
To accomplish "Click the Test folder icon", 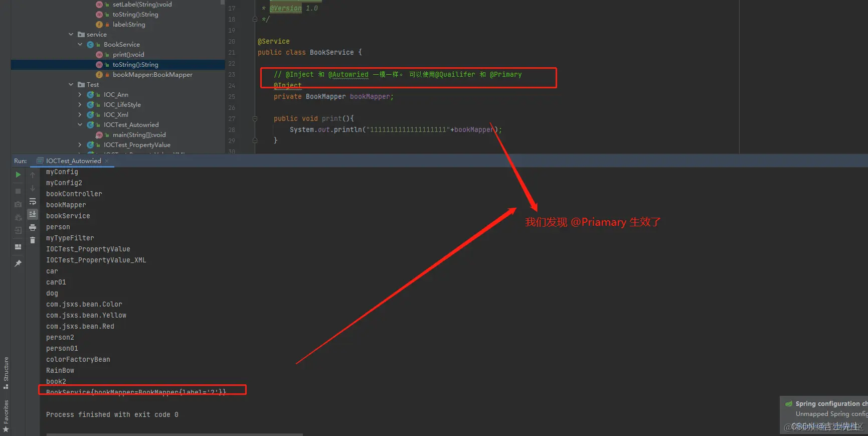I will (81, 85).
